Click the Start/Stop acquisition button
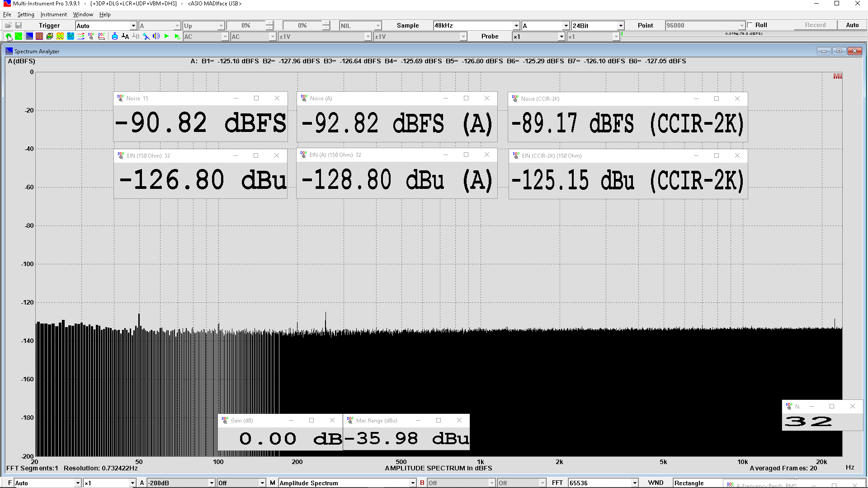The height and width of the screenshot is (488, 868). (9, 36)
